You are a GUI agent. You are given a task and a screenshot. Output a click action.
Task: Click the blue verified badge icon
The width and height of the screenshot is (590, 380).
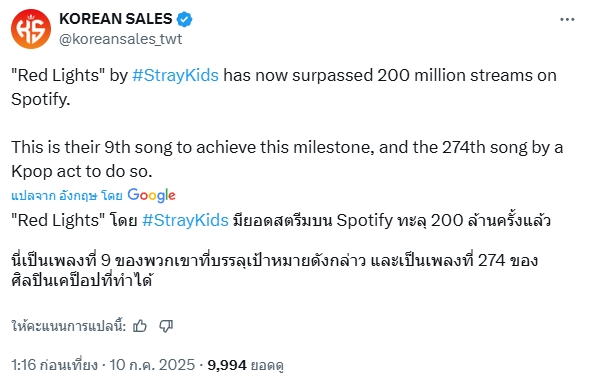coord(184,19)
